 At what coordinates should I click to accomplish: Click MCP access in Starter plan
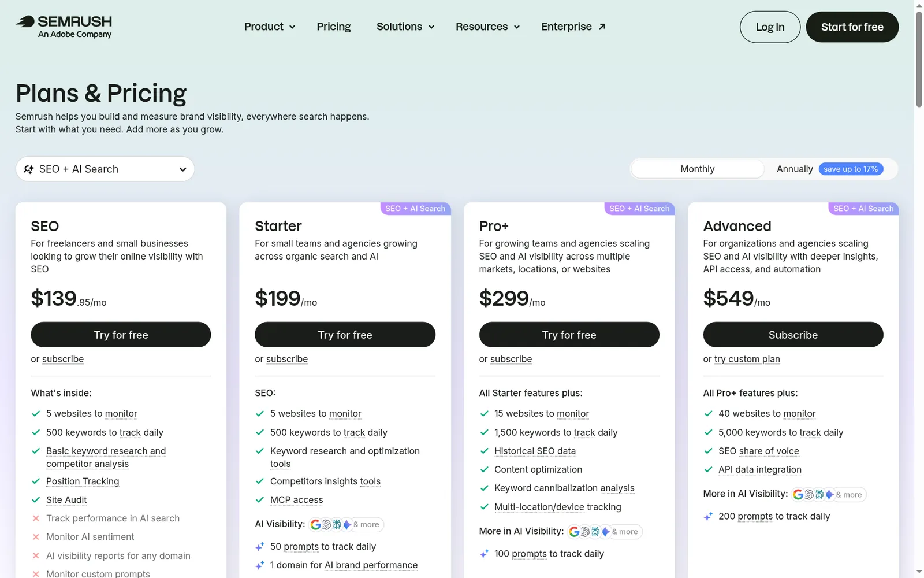tap(297, 500)
